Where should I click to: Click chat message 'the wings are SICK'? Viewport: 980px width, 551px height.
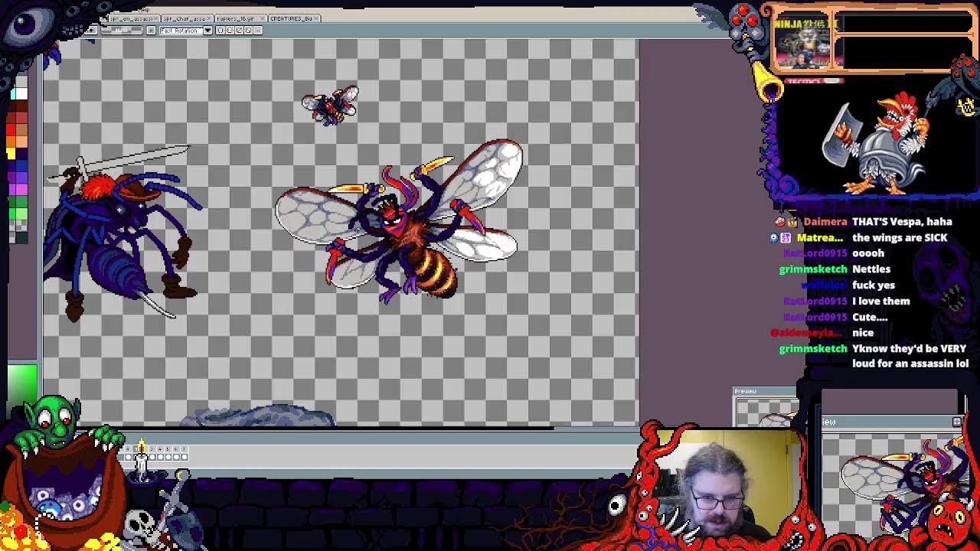(x=900, y=237)
